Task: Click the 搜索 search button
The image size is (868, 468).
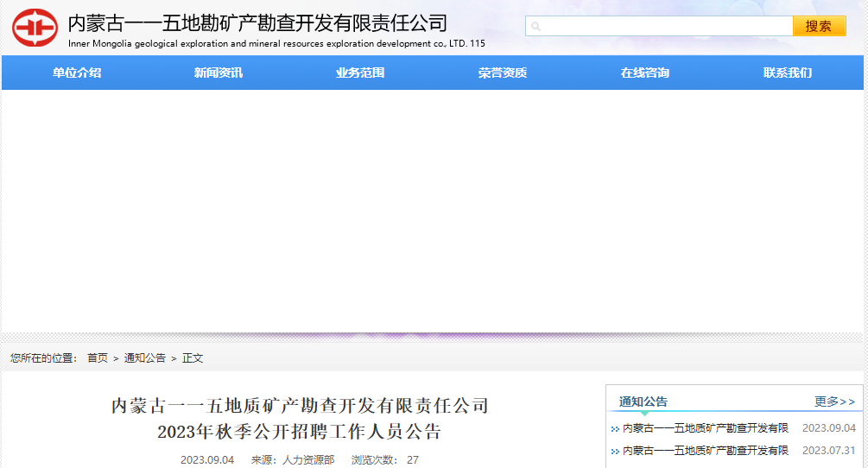Action: coord(820,26)
